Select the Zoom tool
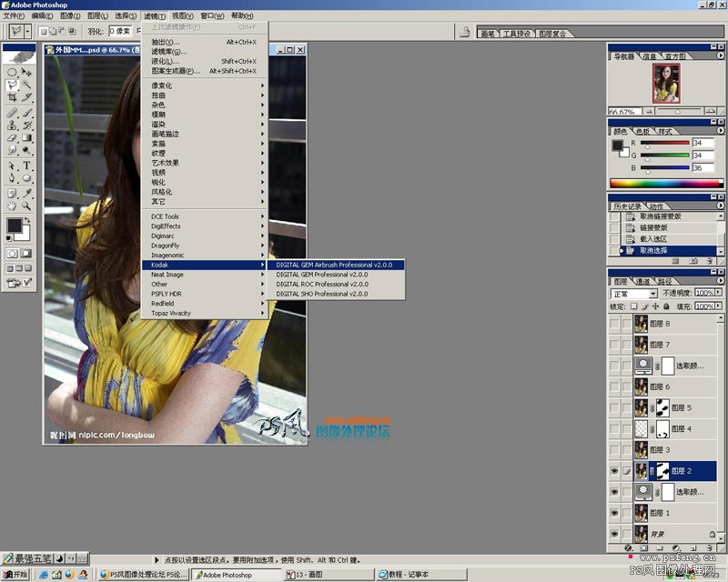The image size is (728, 582). click(x=26, y=206)
